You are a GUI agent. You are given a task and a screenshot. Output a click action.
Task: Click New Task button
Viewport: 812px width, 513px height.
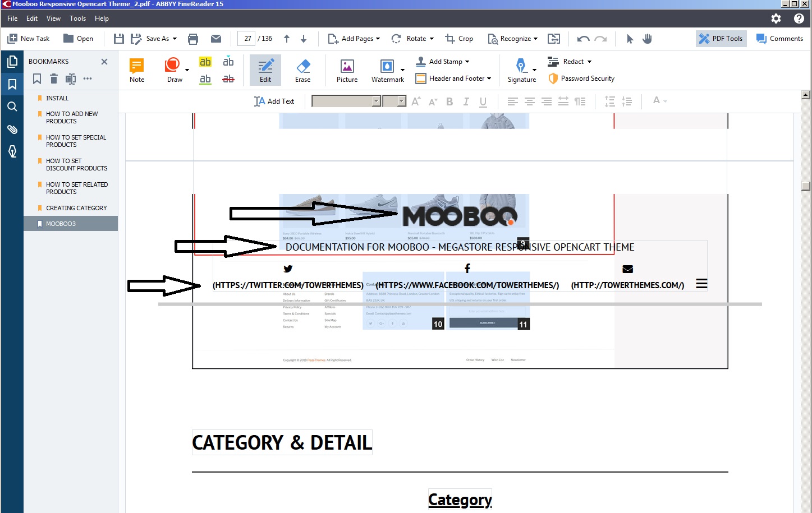29,39
